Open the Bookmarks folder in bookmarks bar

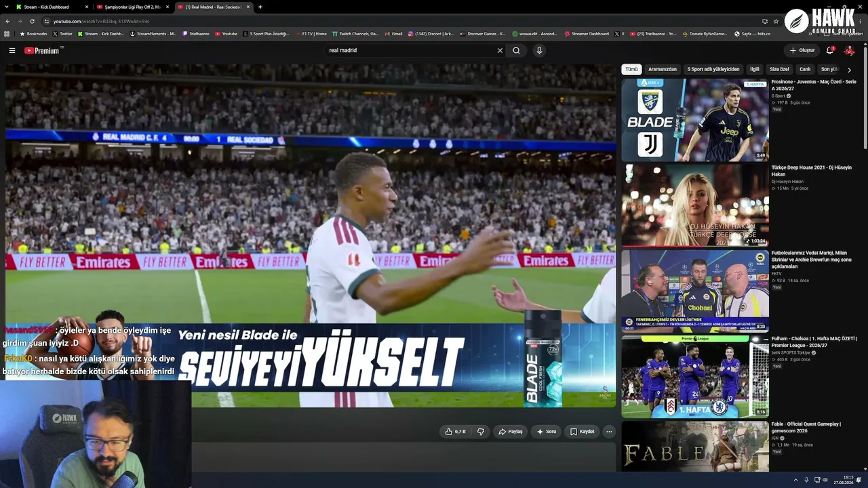[33, 33]
